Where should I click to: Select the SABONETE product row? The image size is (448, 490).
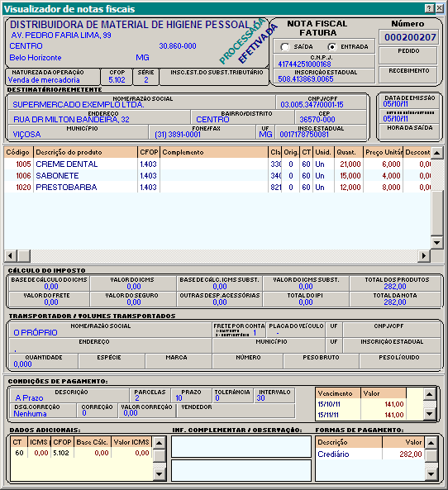point(217,176)
